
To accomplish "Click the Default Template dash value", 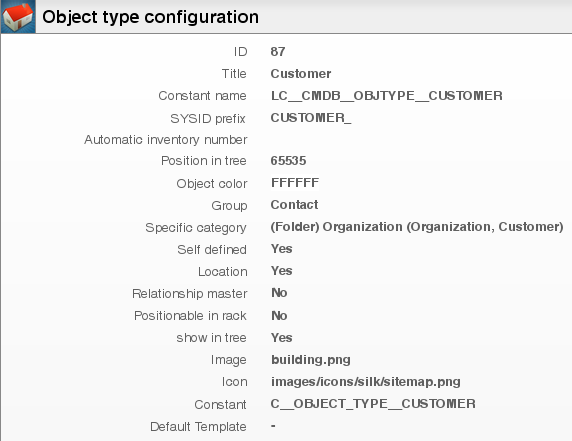I will pos(273,426).
